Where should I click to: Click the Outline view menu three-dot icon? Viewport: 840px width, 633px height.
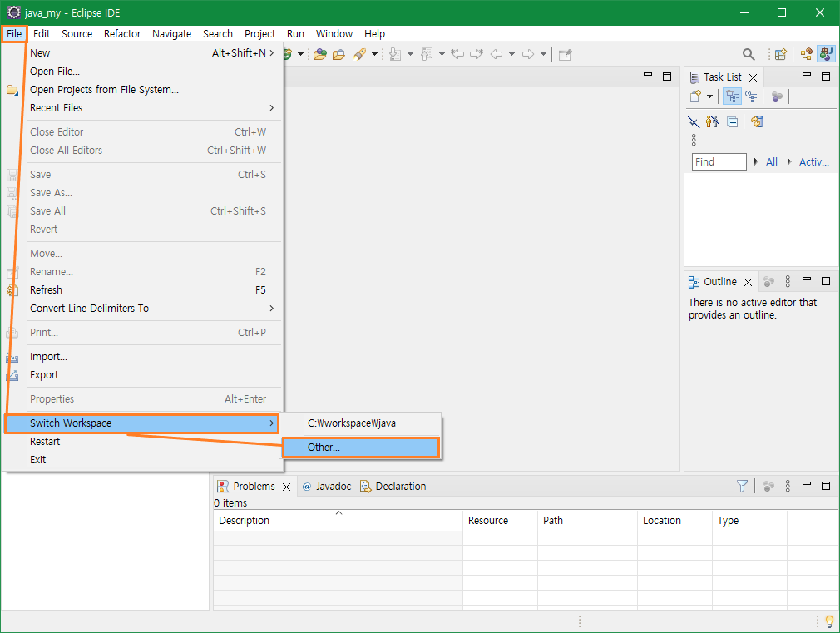click(x=788, y=281)
